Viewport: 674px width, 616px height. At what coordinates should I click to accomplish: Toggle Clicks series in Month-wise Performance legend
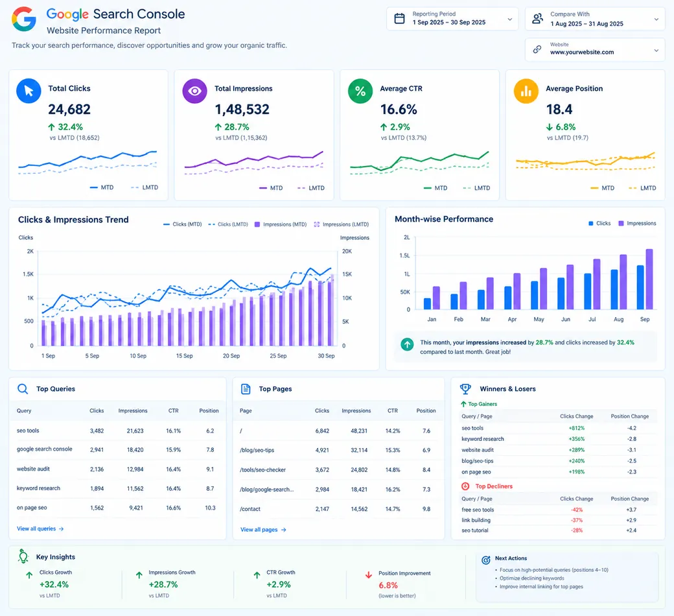599,223
